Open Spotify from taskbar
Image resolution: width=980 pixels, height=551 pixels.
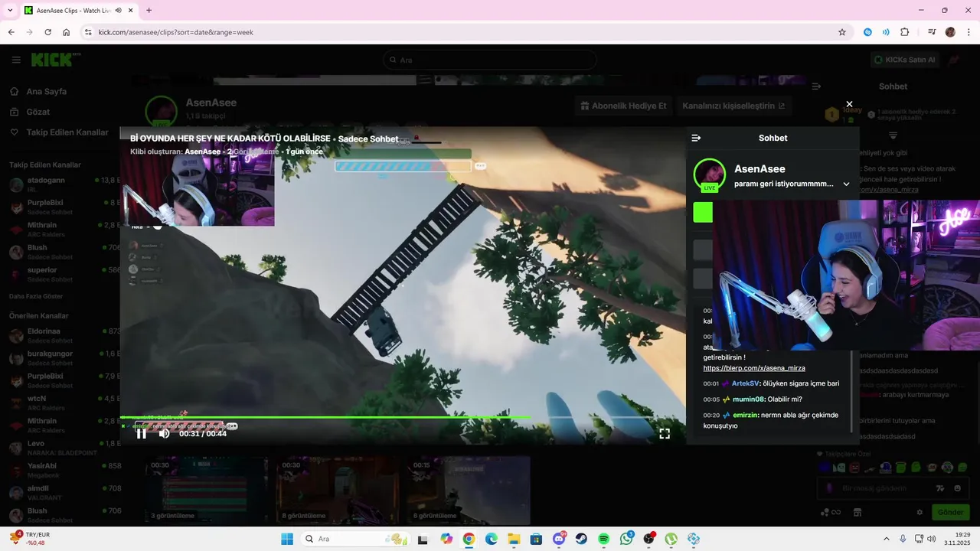coord(603,539)
